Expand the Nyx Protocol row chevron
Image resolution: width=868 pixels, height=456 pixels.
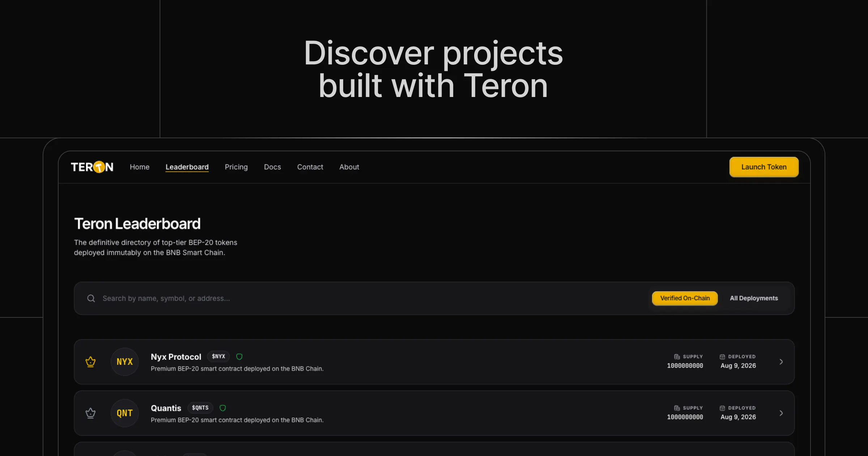point(781,362)
